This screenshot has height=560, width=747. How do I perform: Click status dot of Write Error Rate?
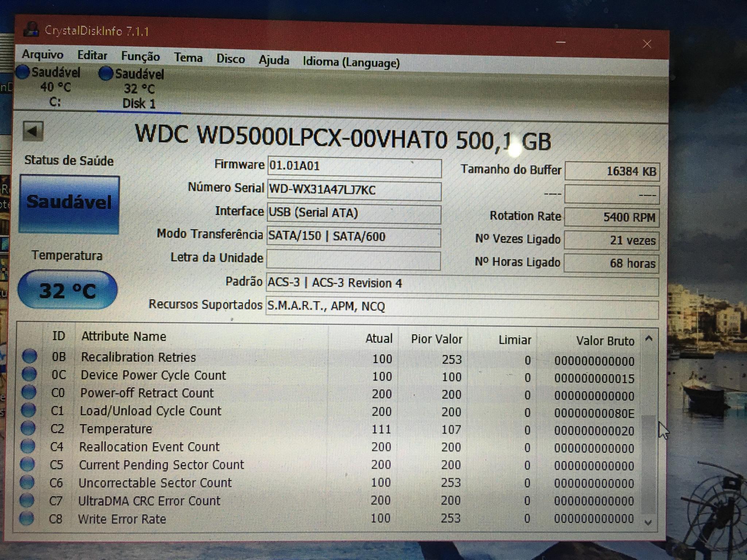point(26,518)
